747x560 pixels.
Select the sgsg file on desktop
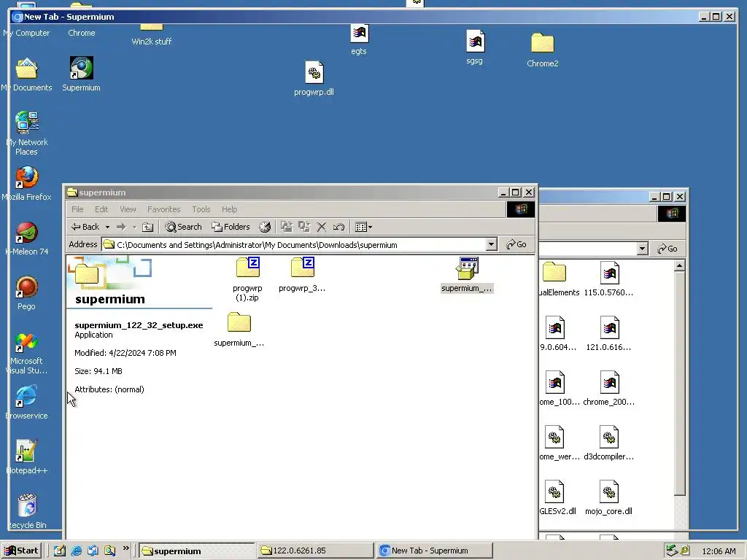coord(475,47)
